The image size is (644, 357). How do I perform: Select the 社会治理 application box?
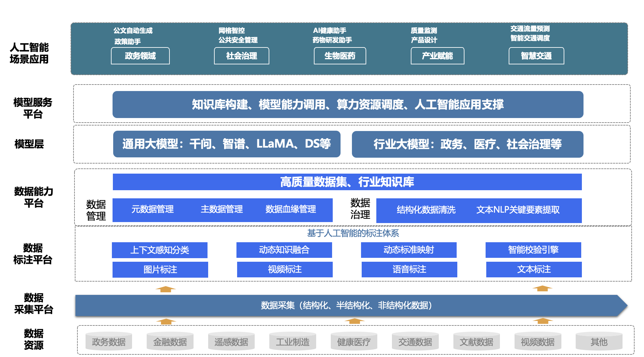(x=241, y=56)
